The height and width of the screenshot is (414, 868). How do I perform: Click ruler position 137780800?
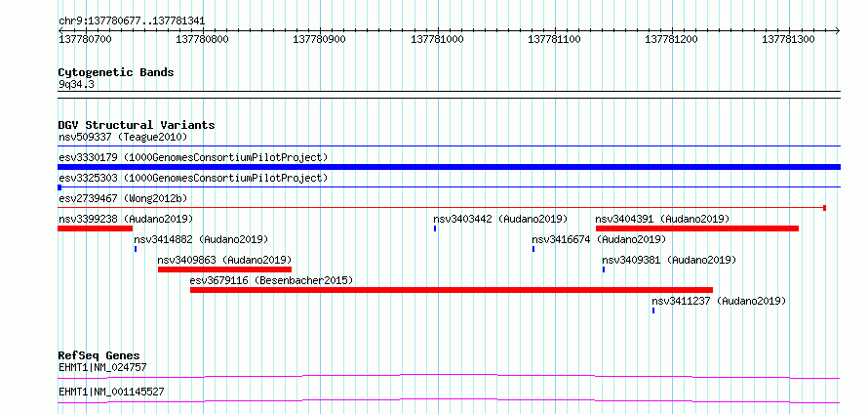[x=202, y=39]
